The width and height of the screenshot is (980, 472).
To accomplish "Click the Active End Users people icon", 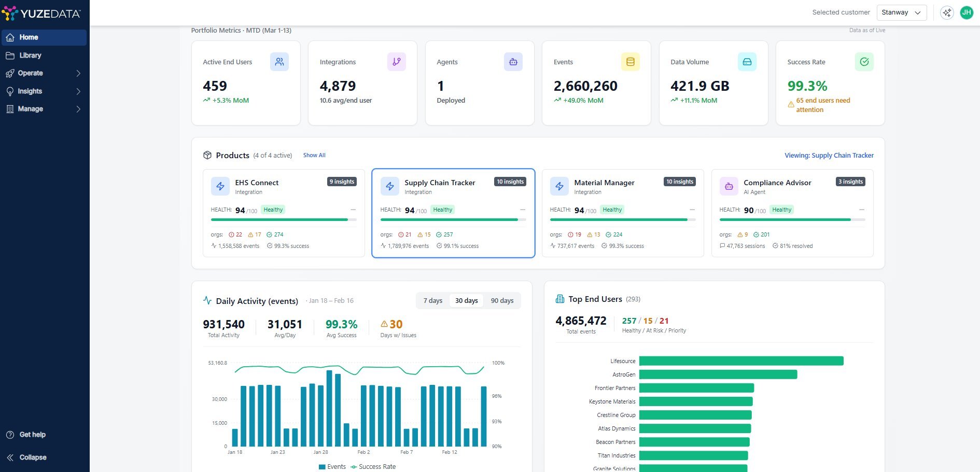I will coord(279,62).
